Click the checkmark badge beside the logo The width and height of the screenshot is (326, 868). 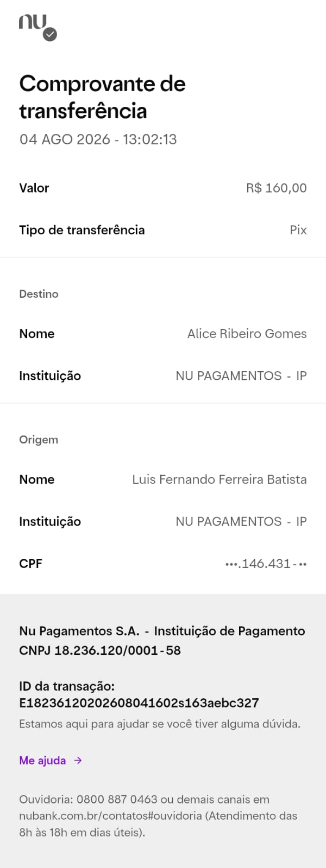click(x=50, y=35)
